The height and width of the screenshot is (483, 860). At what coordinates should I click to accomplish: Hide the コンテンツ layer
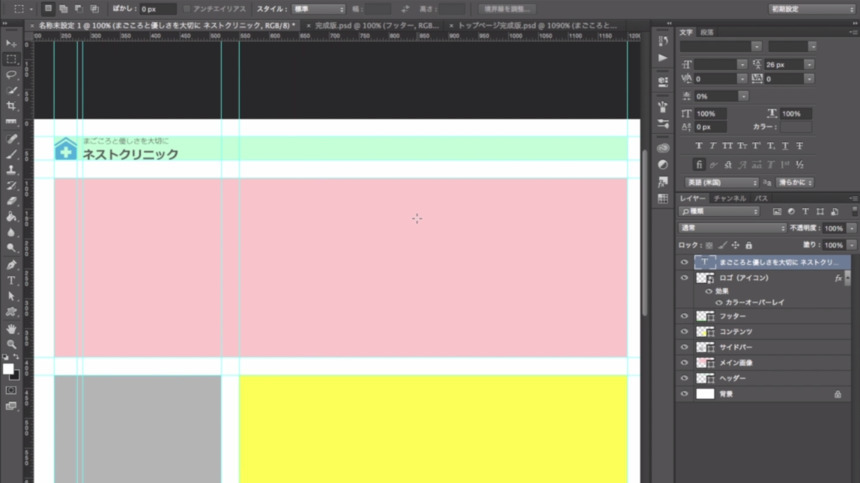pyautogui.click(x=684, y=332)
